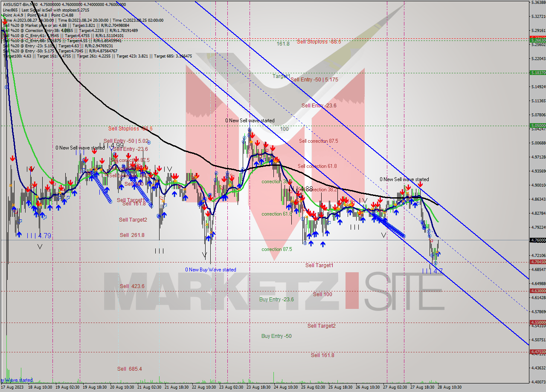Image resolution: width=546 pixels, height=392 pixels.
Task: Select the 'Sell 423.6' label
Action: [132, 286]
